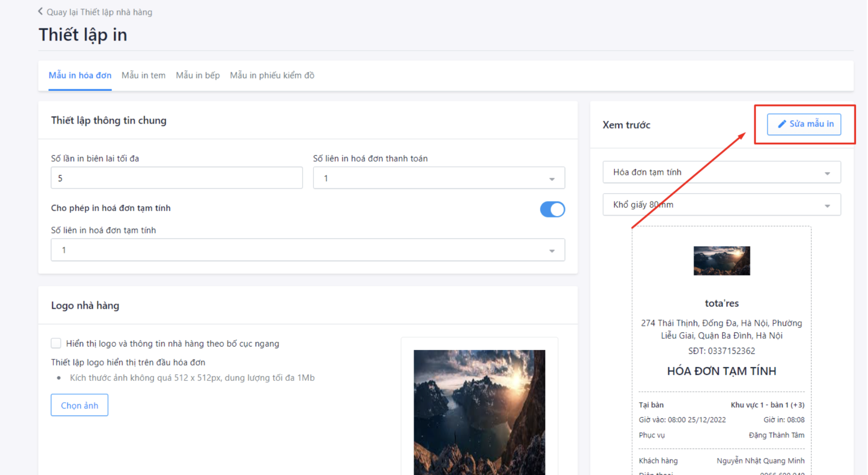
Task: Open the Khổ giấy 80mm paper size dropdown
Action: pos(722,205)
